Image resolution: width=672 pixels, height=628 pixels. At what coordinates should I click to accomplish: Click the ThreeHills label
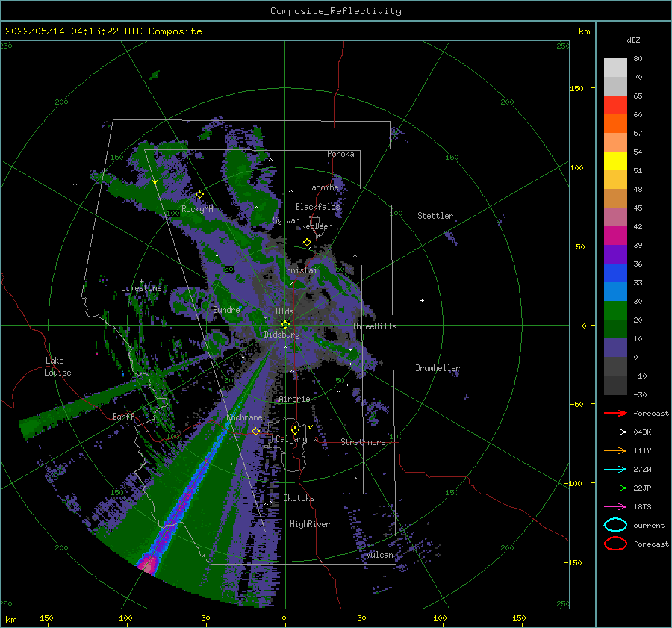374,326
